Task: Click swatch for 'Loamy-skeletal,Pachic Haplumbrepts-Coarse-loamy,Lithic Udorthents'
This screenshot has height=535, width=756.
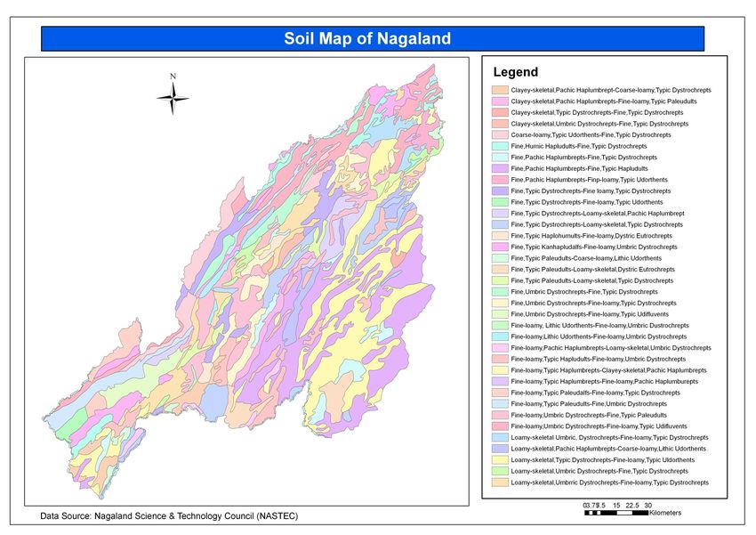Action: pyautogui.click(x=500, y=449)
